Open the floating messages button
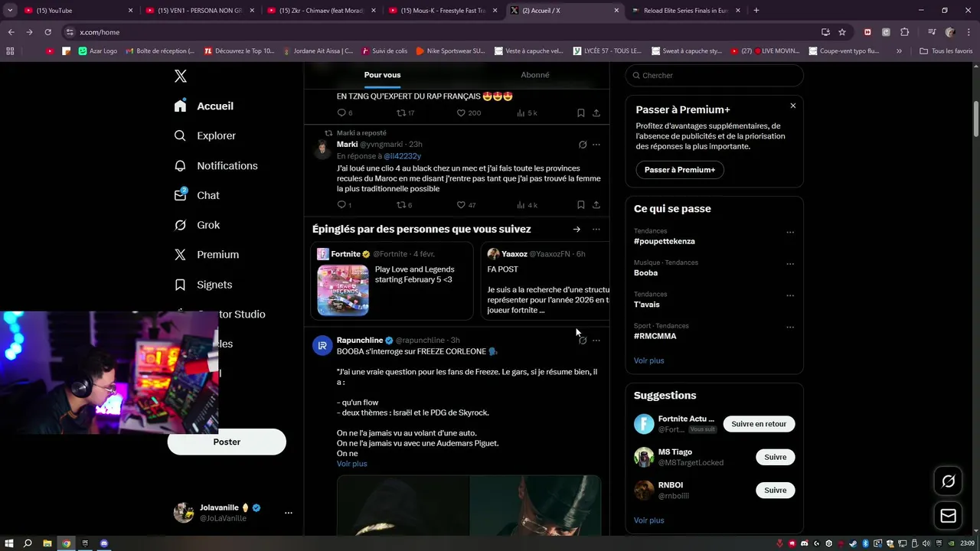The image size is (980, 551). point(948,517)
